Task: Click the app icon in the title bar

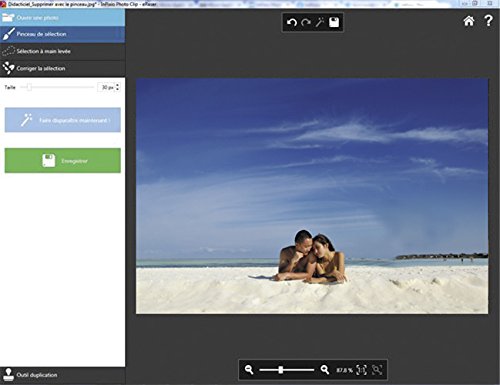Action: 3,4
